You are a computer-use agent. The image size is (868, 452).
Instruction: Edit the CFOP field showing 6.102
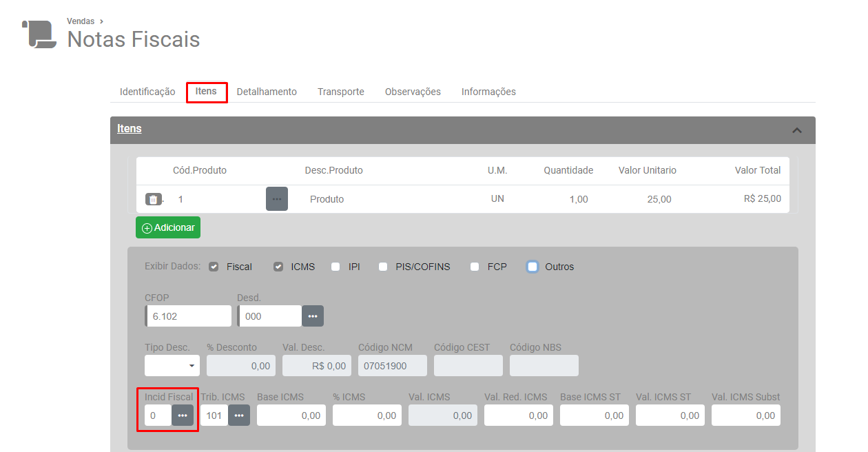point(188,316)
